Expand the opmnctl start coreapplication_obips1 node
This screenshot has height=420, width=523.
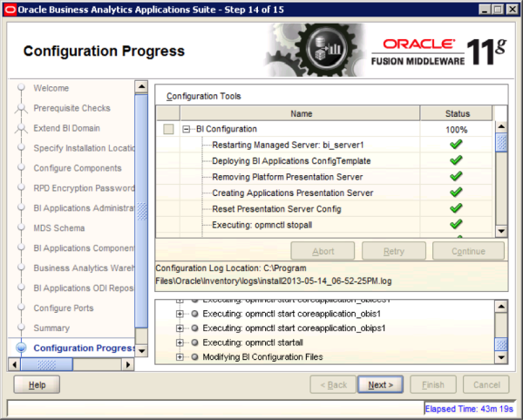coord(180,328)
